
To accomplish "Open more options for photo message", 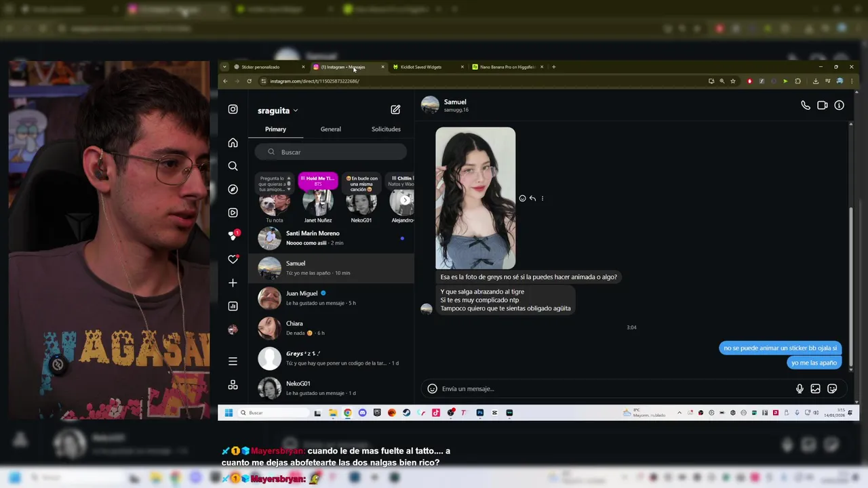I will pos(542,199).
